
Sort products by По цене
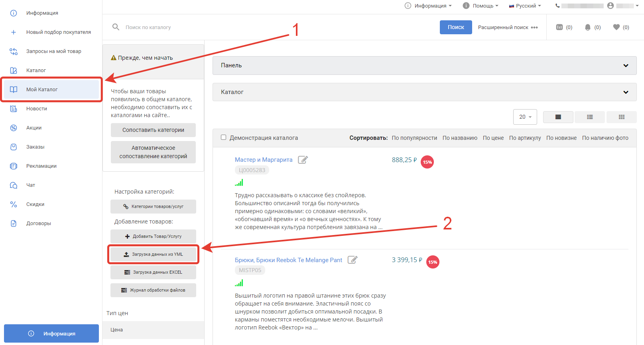tap(493, 138)
